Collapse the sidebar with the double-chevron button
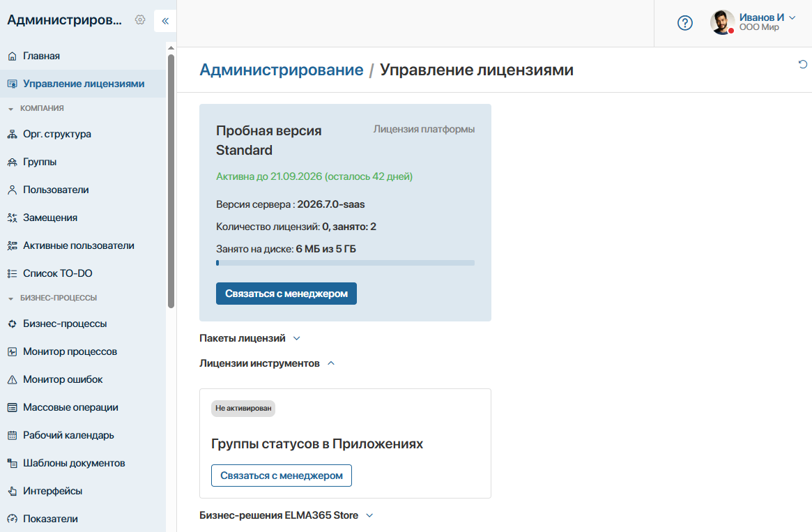812x532 pixels. click(x=165, y=21)
